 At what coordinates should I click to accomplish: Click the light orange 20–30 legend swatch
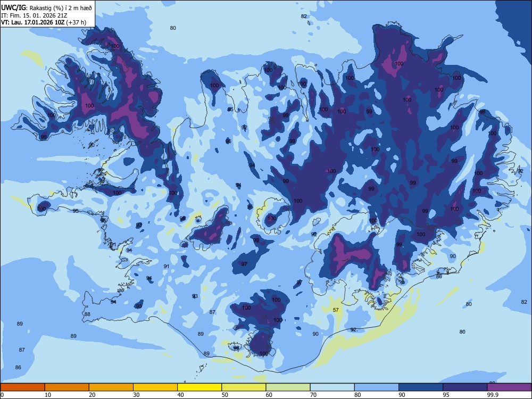(x=111, y=387)
